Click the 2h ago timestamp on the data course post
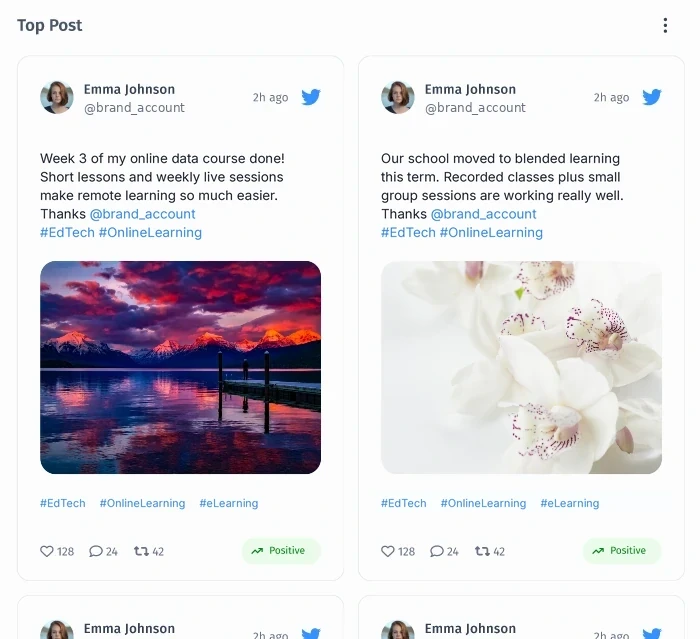700x639 pixels. coord(271,97)
